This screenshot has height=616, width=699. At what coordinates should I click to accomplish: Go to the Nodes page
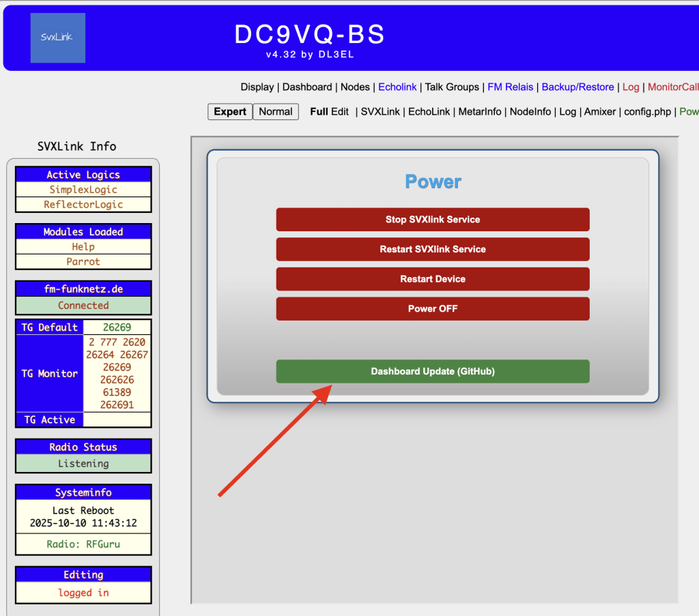pyautogui.click(x=355, y=87)
